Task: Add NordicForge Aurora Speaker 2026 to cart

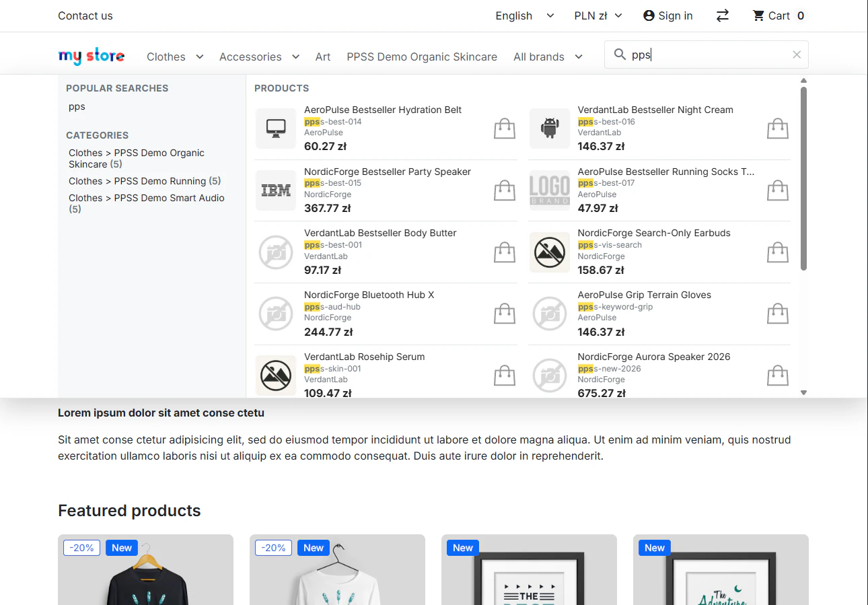Action: pyautogui.click(x=777, y=376)
